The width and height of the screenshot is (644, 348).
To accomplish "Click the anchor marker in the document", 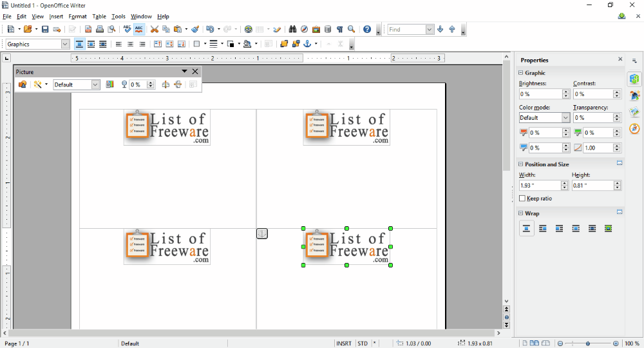I will 262,233.
